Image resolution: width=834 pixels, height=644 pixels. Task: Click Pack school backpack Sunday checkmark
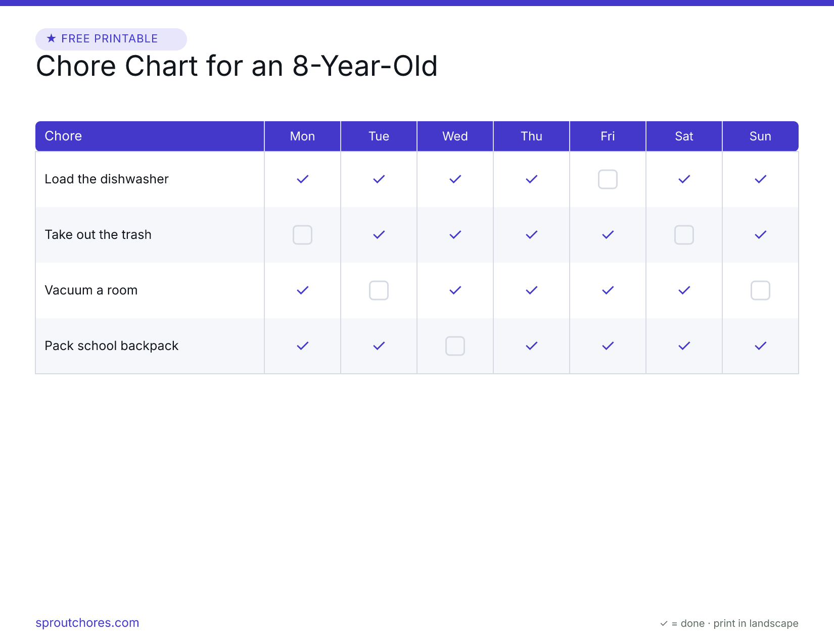point(760,346)
